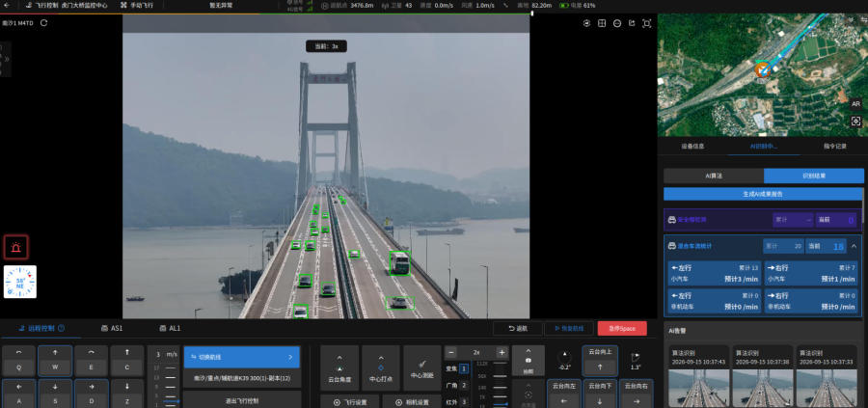Screen dimensions: 868x408
Task: Click 返航 return-to-home button
Action: [518, 328]
